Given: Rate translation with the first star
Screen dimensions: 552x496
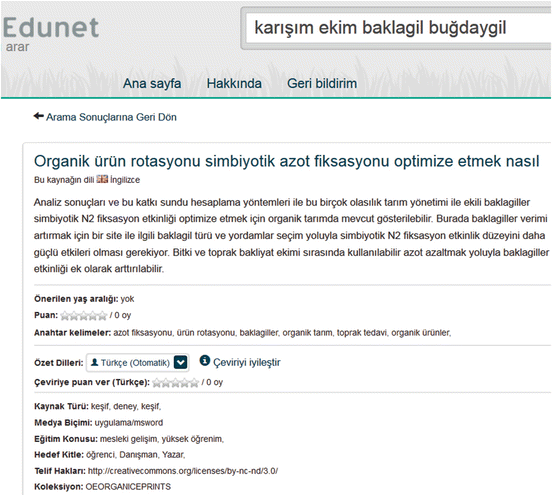Looking at the screenshot, I should (x=157, y=383).
